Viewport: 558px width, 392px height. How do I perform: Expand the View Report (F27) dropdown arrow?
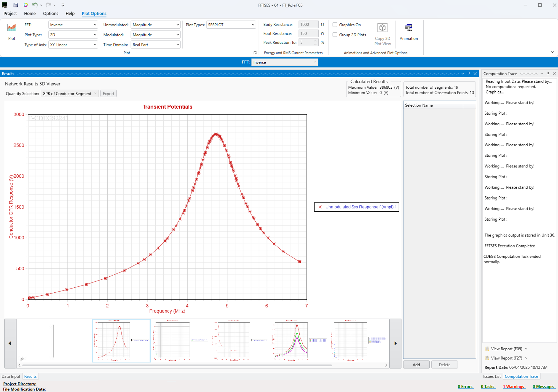click(x=526, y=358)
